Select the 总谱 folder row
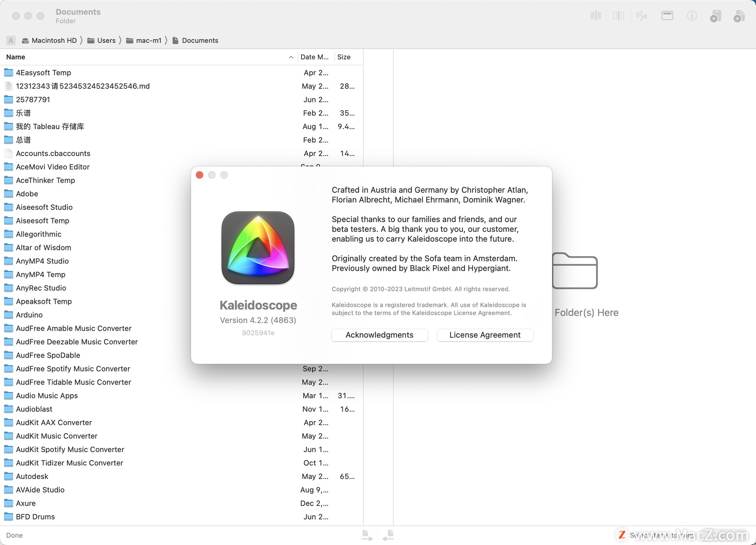 [x=182, y=140]
